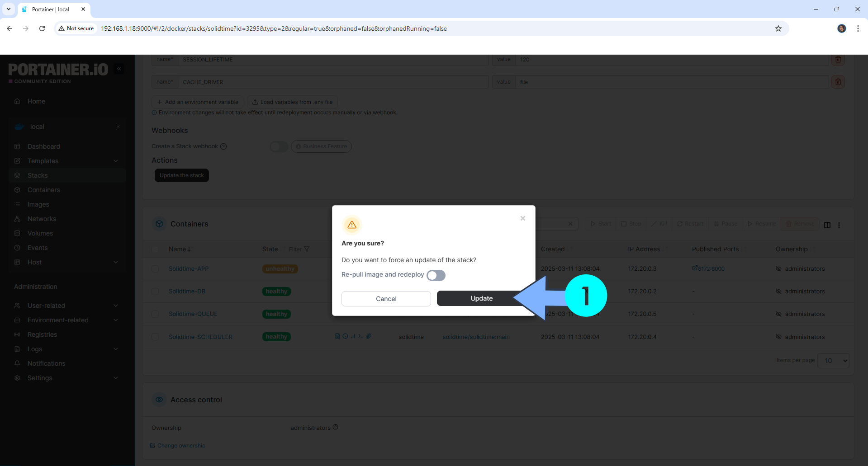Check the Solidtime-DB row checkbox
This screenshot has width=868, height=466.
(x=155, y=292)
